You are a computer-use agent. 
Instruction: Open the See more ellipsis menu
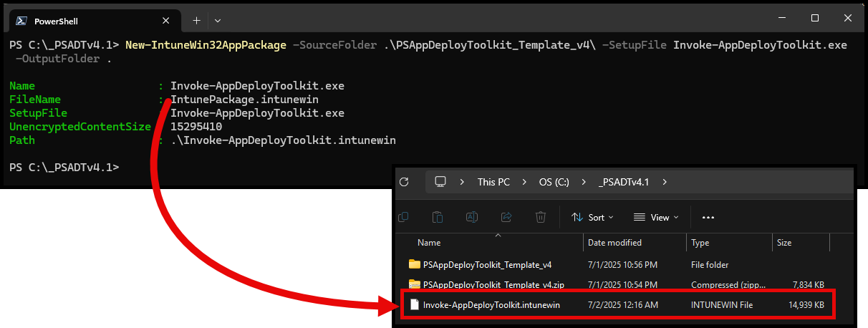(708, 217)
